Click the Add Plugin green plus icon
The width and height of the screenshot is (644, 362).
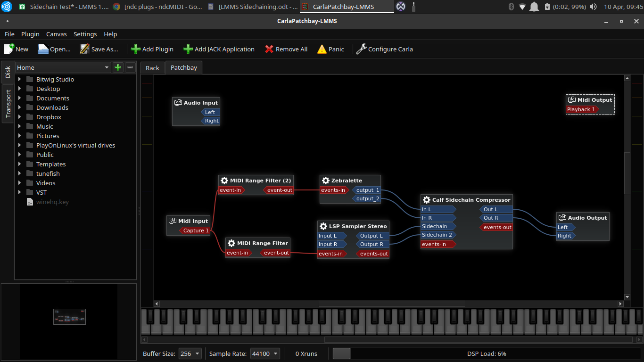pos(136,49)
